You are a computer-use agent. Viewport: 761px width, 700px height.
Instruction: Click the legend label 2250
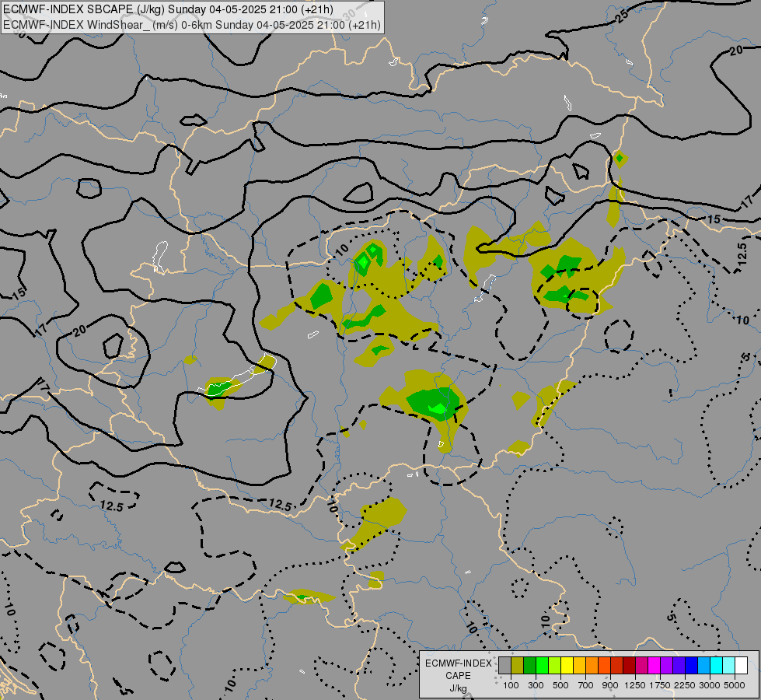tap(685, 685)
